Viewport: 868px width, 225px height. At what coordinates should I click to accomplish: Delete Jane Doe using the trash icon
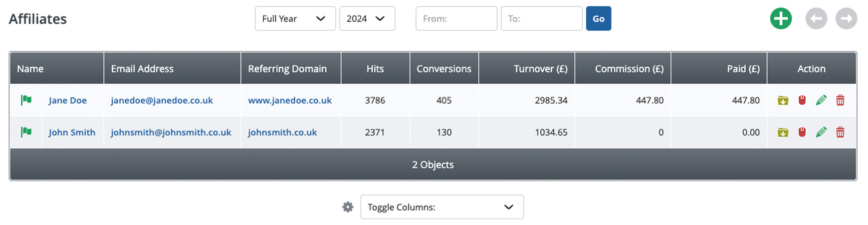pyautogui.click(x=840, y=101)
